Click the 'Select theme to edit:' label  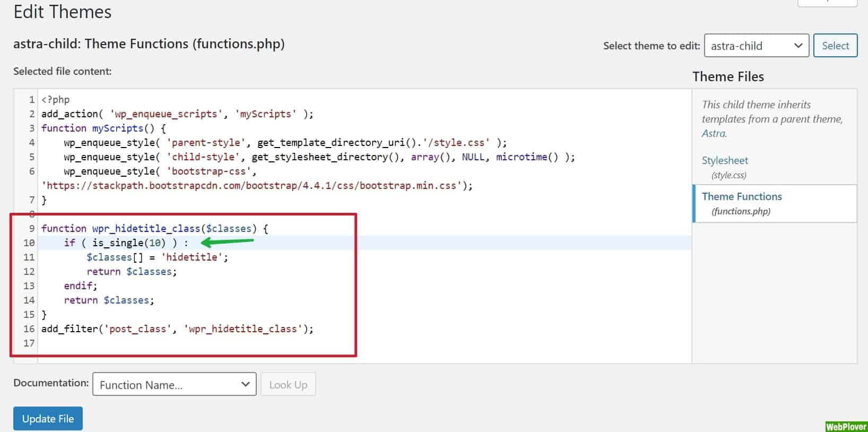[x=652, y=46]
